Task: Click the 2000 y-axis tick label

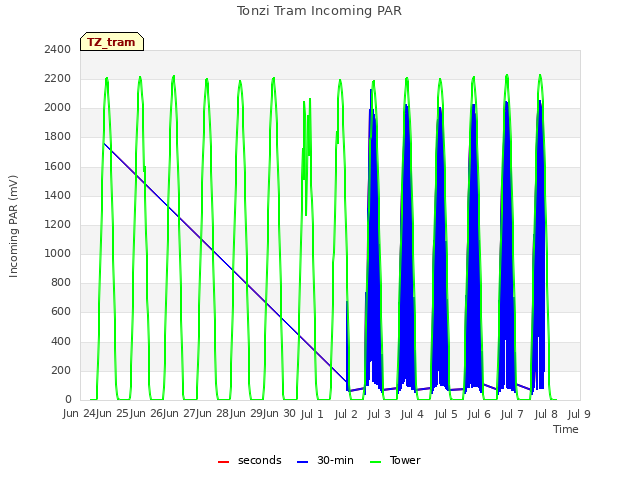Action: point(58,108)
